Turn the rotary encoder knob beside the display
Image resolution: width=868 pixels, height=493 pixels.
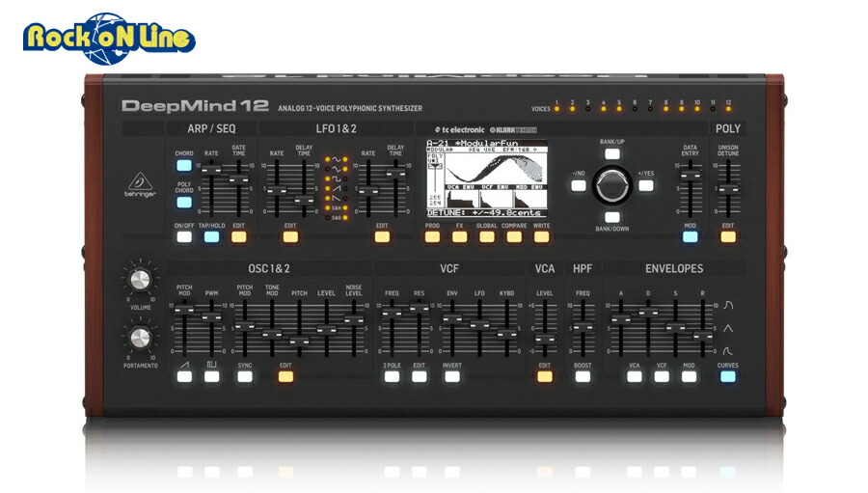click(611, 185)
